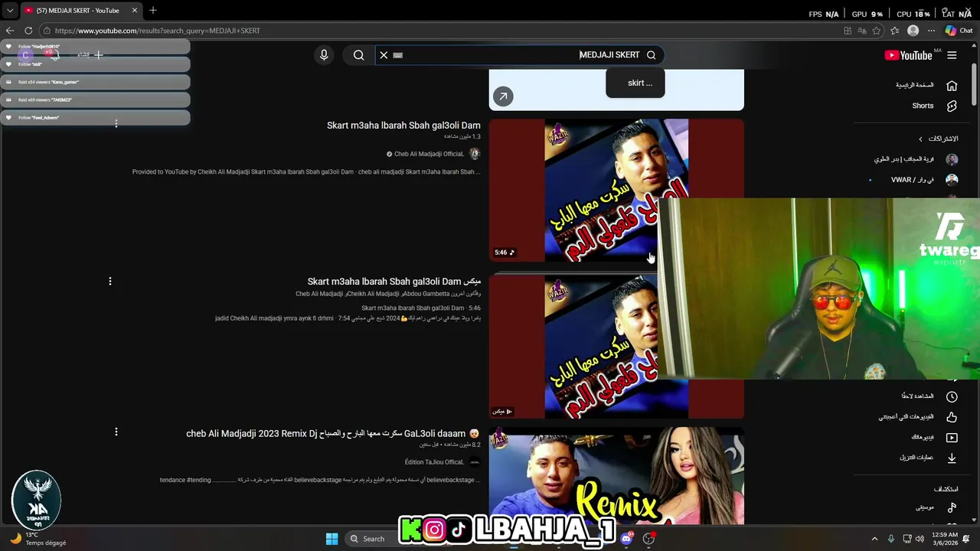Viewport: 980px width, 551px height.
Task: Reload the page with refresh icon
Action: click(x=28, y=31)
